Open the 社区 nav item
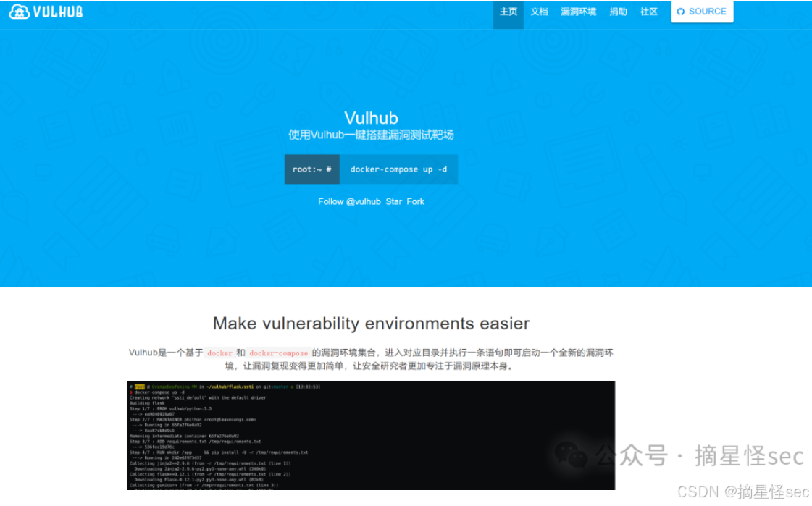Screen dimensions: 812x506 (x=648, y=12)
